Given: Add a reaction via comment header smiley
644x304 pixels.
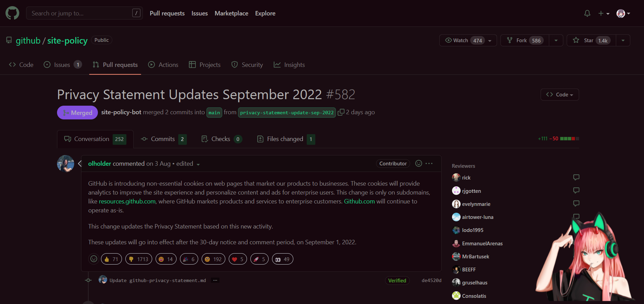Looking at the screenshot, I should point(418,163).
